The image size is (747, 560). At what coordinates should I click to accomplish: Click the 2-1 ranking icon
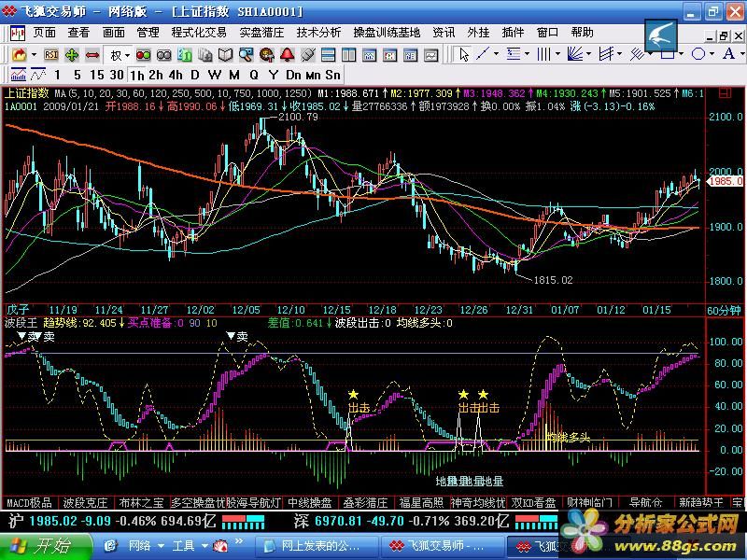point(184,55)
